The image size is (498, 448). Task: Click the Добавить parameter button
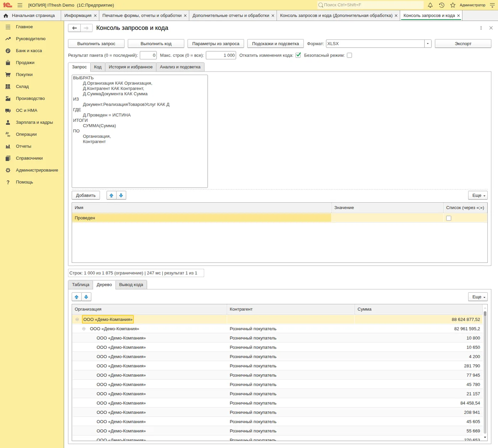coord(86,196)
